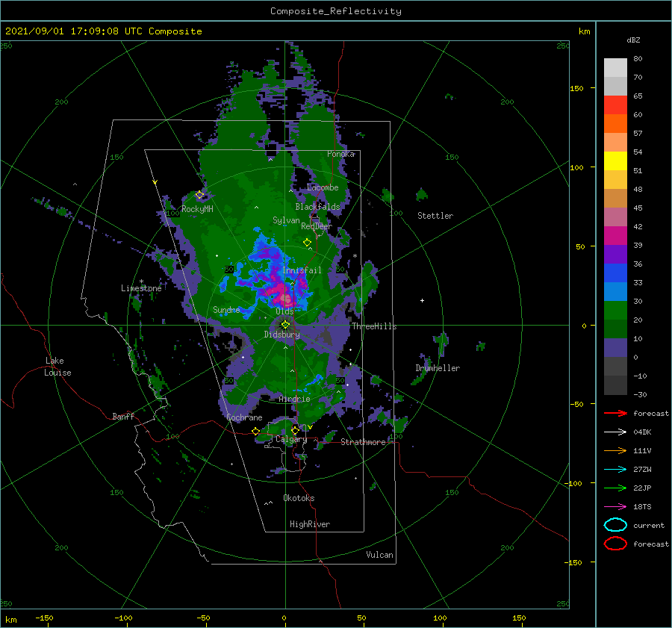Click the Lake Louise label
The width and height of the screenshot is (672, 628).
[57, 367]
